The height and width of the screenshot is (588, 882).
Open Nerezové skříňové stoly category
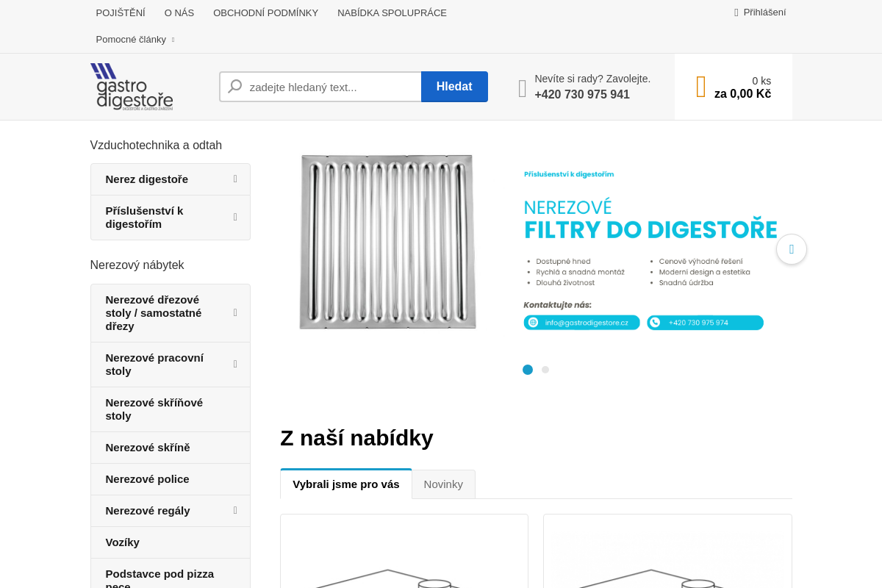coord(171,409)
